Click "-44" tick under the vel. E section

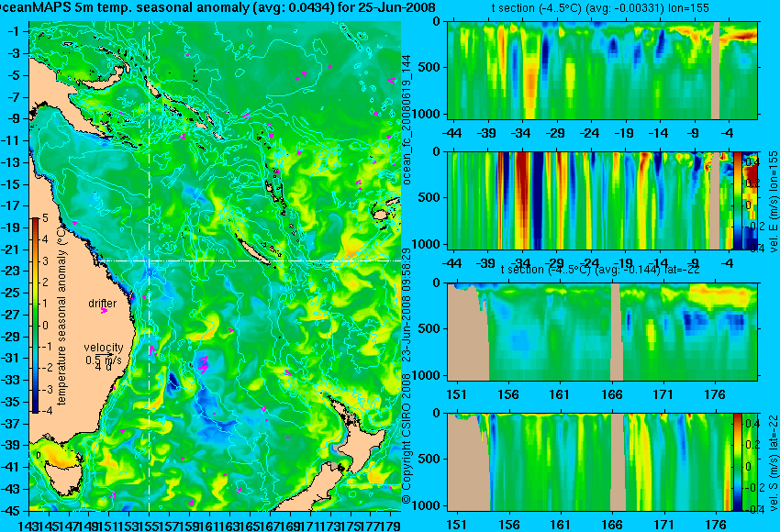point(451,263)
